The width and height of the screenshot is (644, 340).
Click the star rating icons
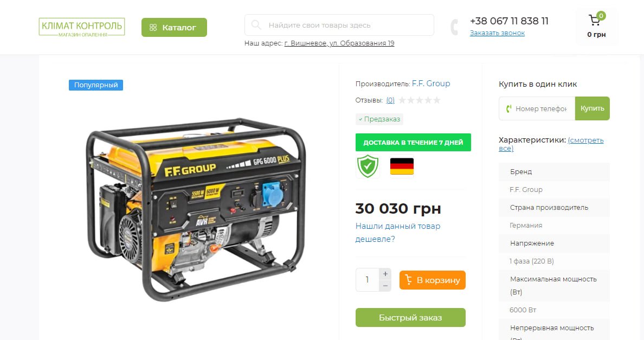coord(420,100)
